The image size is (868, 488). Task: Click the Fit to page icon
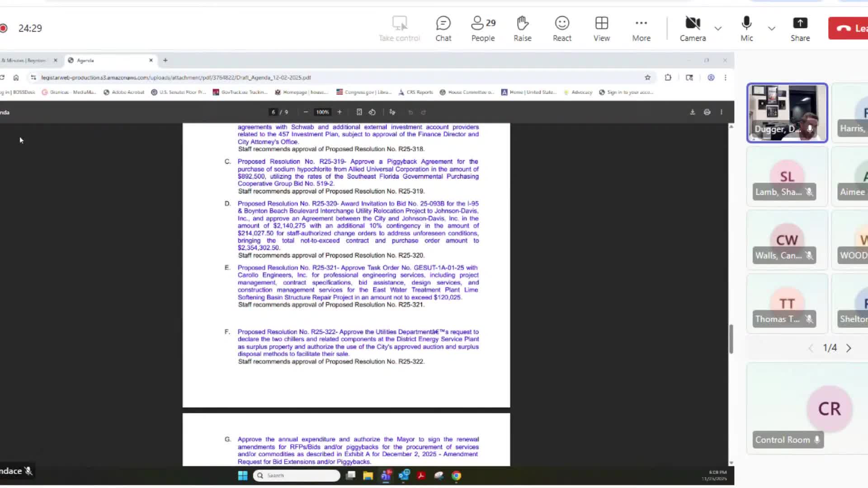coord(359,112)
